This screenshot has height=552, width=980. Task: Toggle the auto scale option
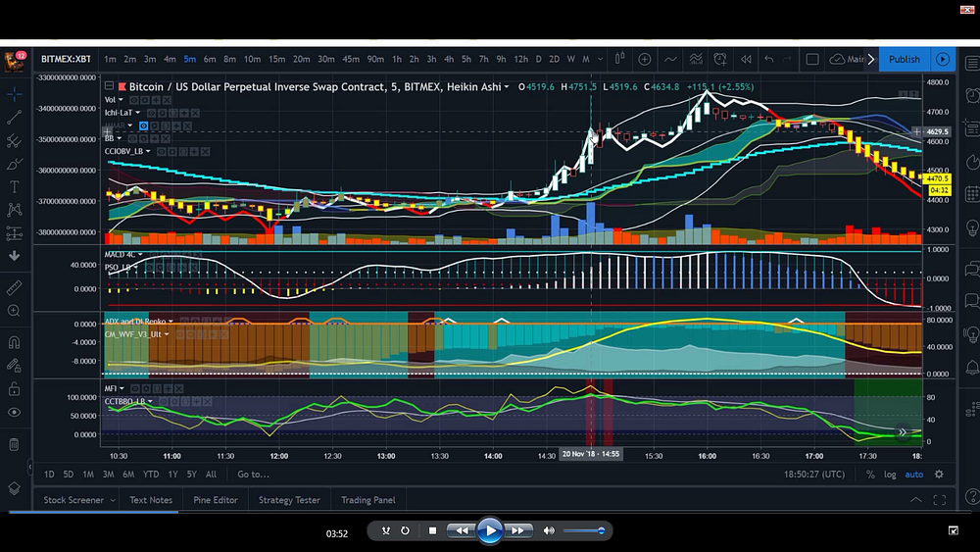click(913, 475)
